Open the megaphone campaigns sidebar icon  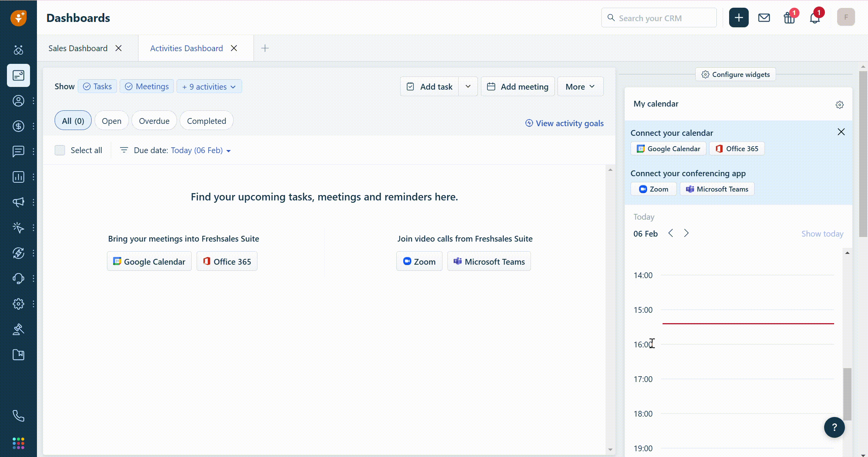(x=18, y=202)
